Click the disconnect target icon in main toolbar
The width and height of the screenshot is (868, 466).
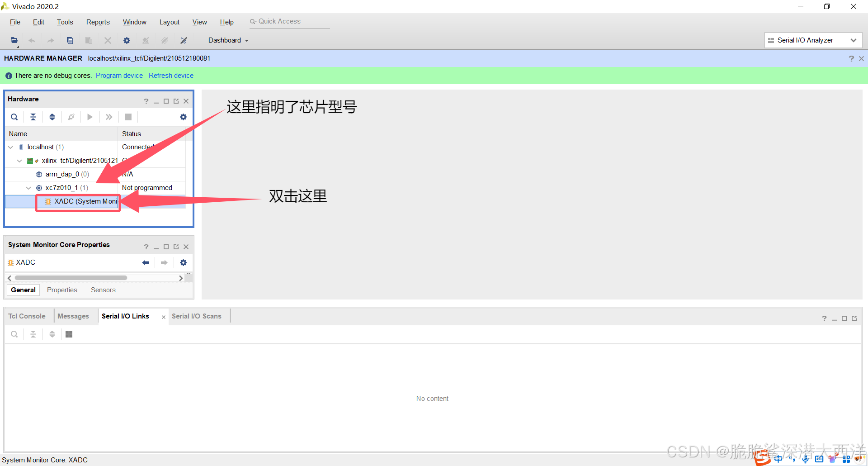[184, 40]
